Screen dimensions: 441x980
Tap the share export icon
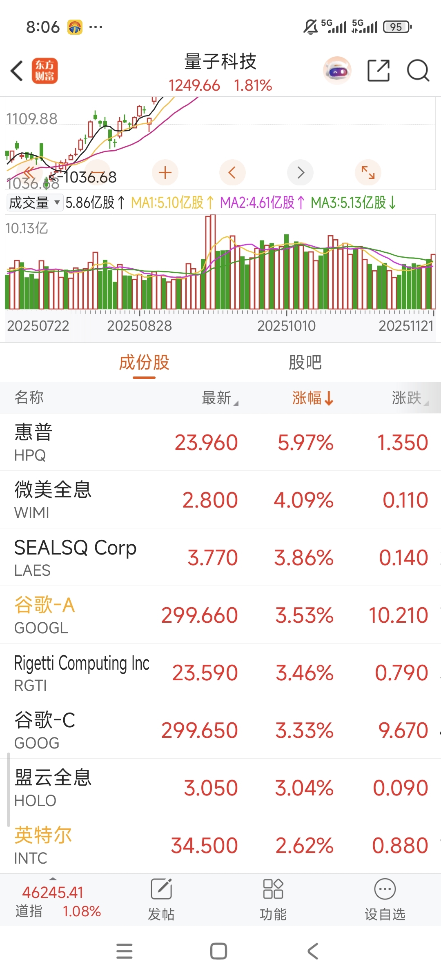[x=379, y=71]
